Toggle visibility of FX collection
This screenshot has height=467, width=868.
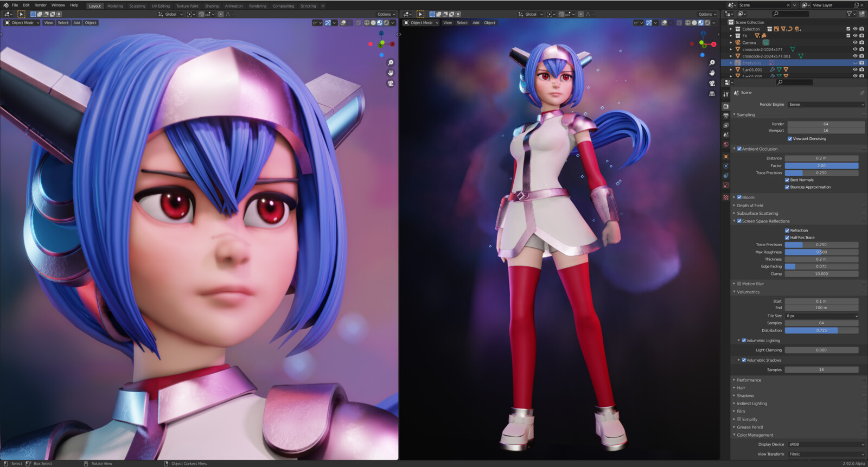[x=855, y=36]
